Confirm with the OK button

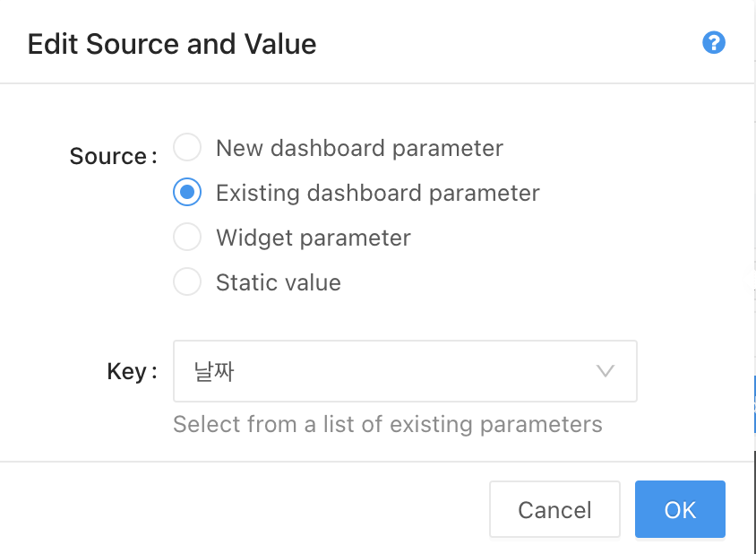click(x=680, y=509)
